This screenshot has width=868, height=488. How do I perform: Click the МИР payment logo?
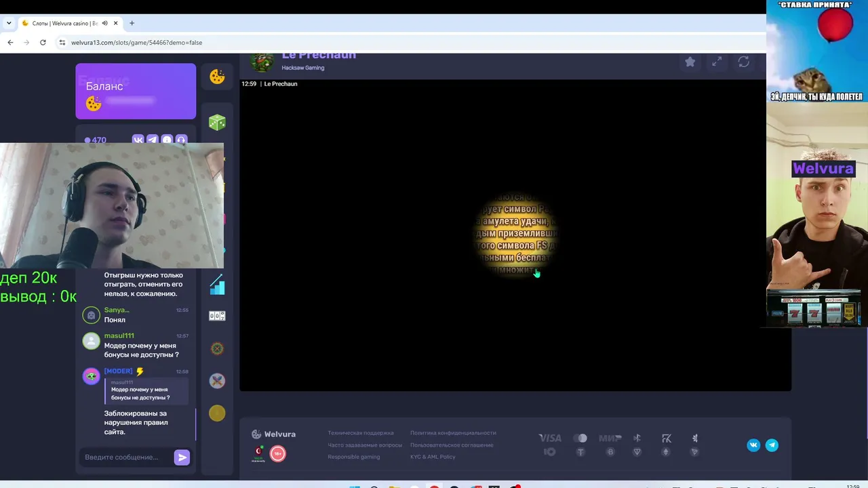tap(610, 439)
